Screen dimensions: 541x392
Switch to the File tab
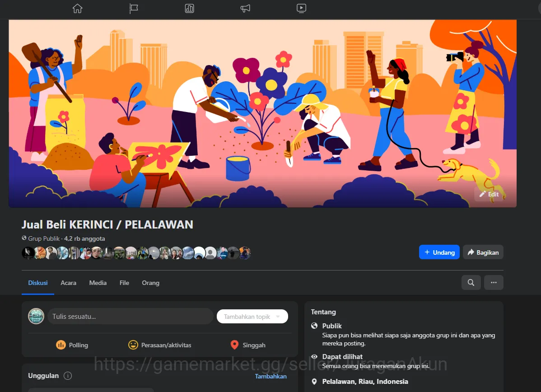pyautogui.click(x=124, y=283)
